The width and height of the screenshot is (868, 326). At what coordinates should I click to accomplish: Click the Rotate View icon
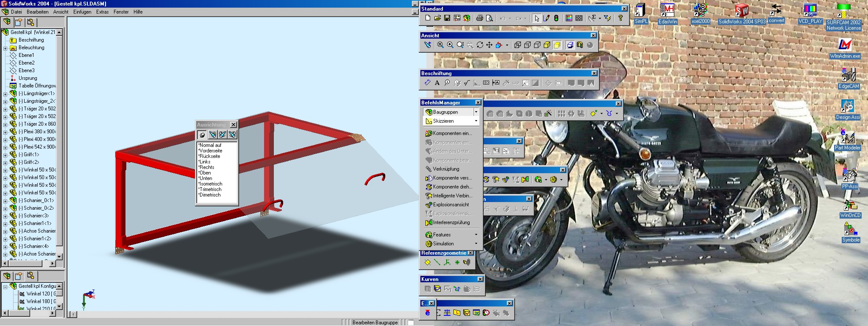click(480, 45)
